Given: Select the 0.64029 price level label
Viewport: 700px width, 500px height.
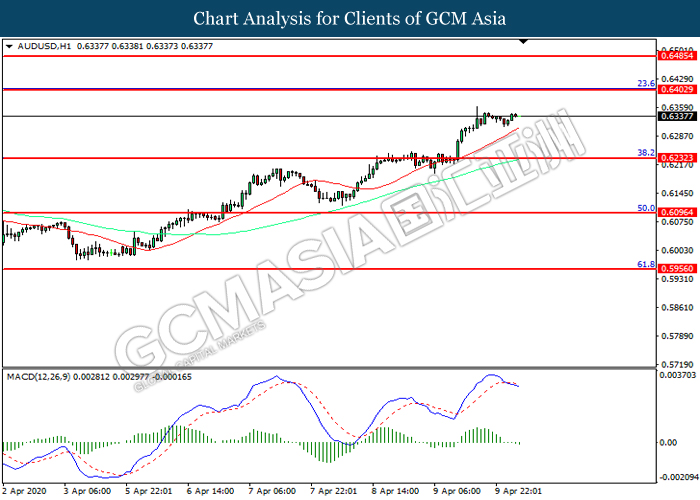Looking at the screenshot, I should tap(677, 89).
